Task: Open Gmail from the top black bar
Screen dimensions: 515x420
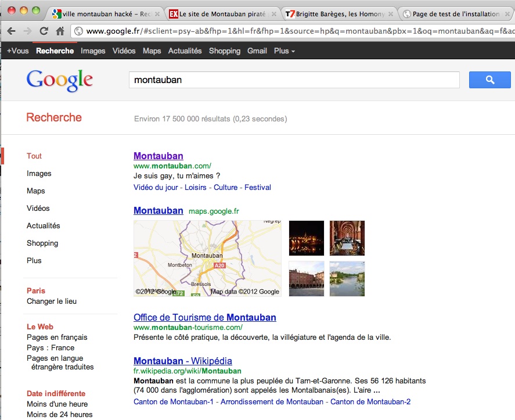Action: point(257,51)
